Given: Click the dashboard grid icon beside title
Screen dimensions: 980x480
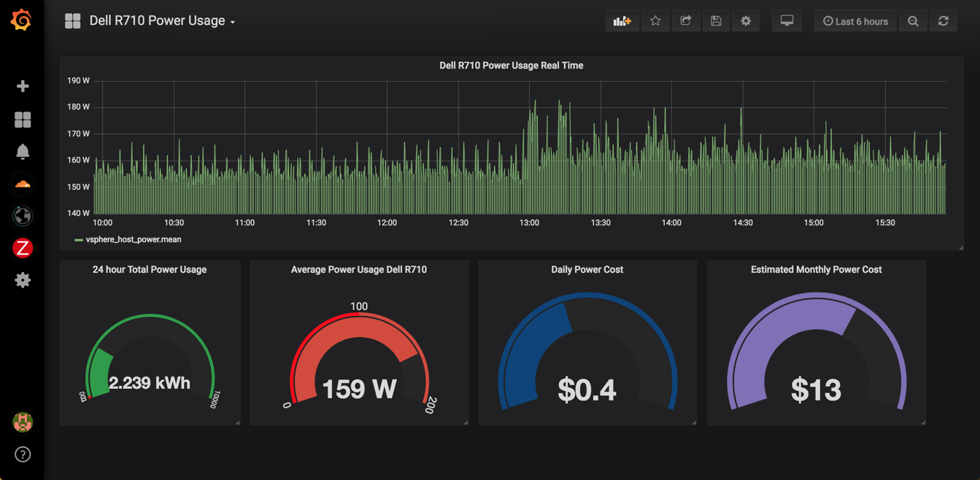Looking at the screenshot, I should pyautogui.click(x=73, y=21).
